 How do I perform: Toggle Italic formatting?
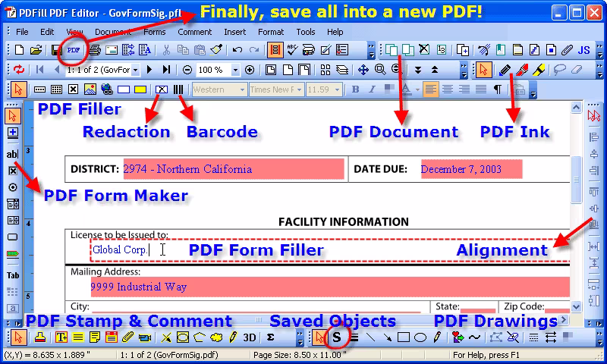[372, 89]
